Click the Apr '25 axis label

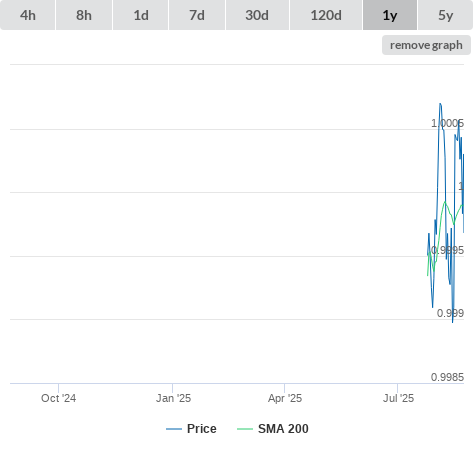click(x=285, y=398)
